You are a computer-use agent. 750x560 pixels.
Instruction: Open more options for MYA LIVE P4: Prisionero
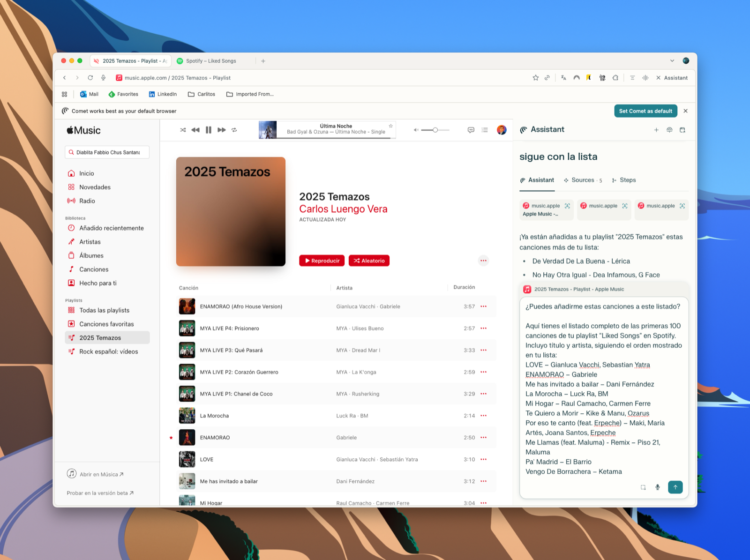click(483, 328)
